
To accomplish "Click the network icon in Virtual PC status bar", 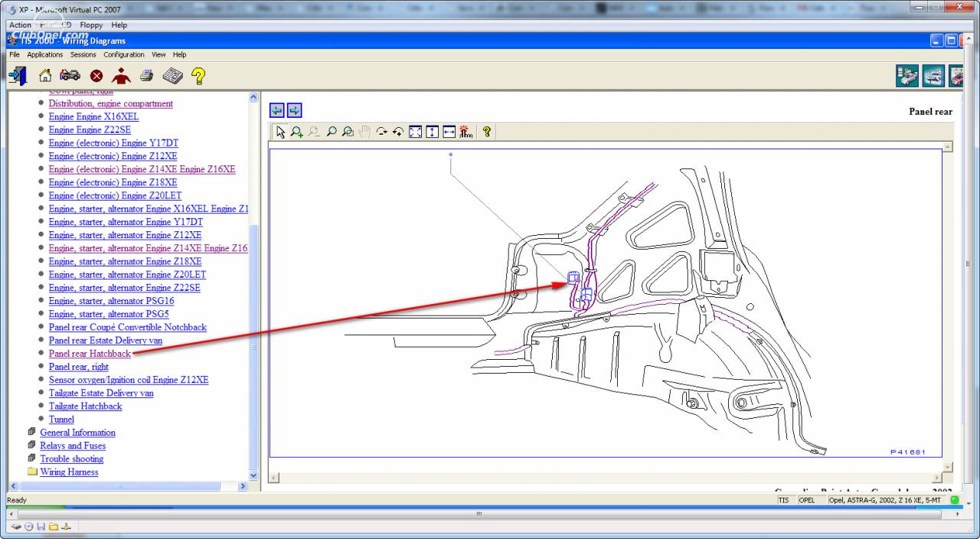I will pos(66,527).
